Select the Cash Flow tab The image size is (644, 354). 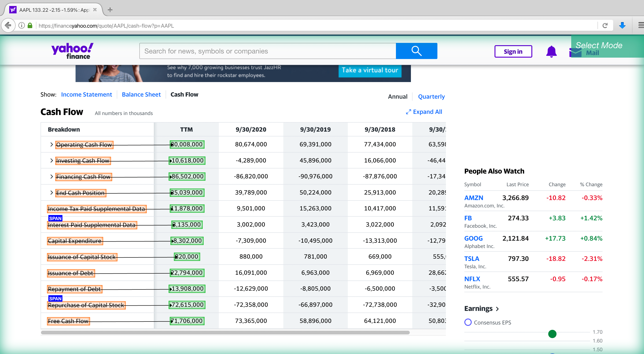184,94
